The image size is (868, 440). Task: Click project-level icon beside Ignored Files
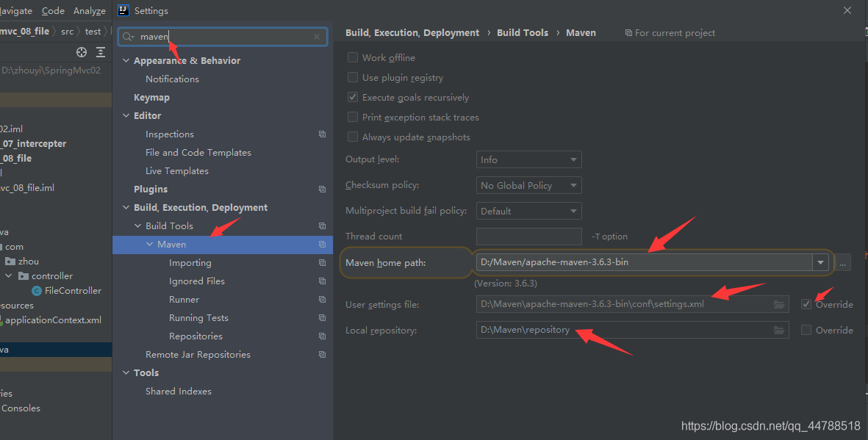[x=322, y=281]
